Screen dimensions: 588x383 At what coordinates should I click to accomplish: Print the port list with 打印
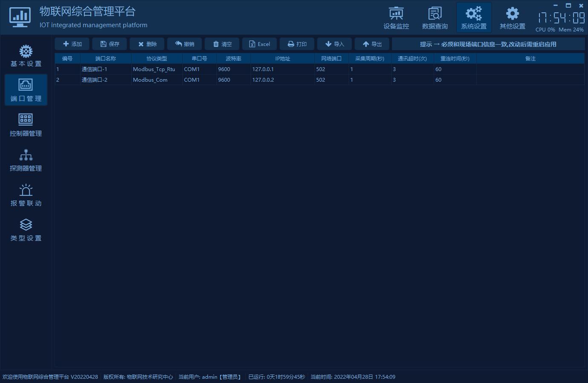tap(297, 44)
